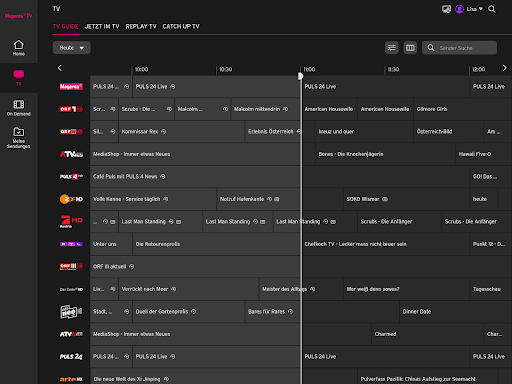Focus the Sender Suche search field

pos(459,48)
